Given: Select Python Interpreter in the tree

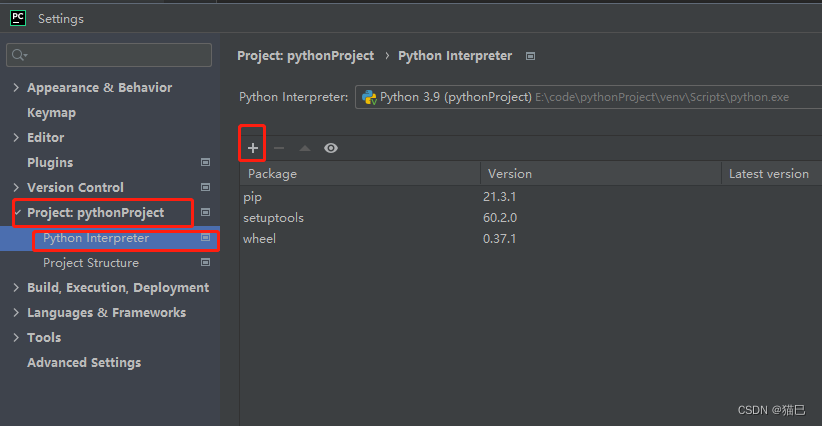Looking at the screenshot, I should click(x=96, y=238).
